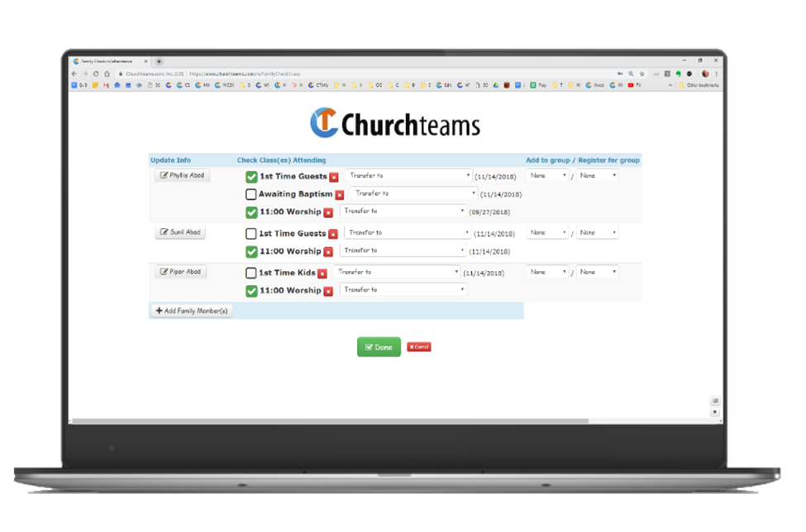This screenshot has height=532, width=806.
Task: Click the Churchteams logo
Action: point(395,123)
